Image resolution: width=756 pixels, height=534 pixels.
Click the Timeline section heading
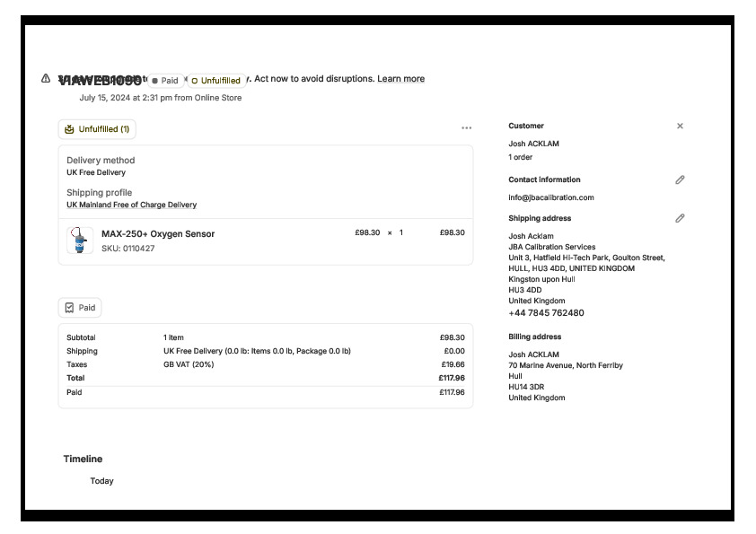[83, 459]
